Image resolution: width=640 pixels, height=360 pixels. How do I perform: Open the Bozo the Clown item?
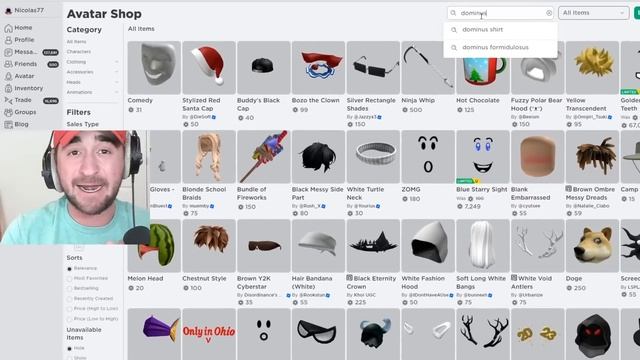(x=318, y=67)
